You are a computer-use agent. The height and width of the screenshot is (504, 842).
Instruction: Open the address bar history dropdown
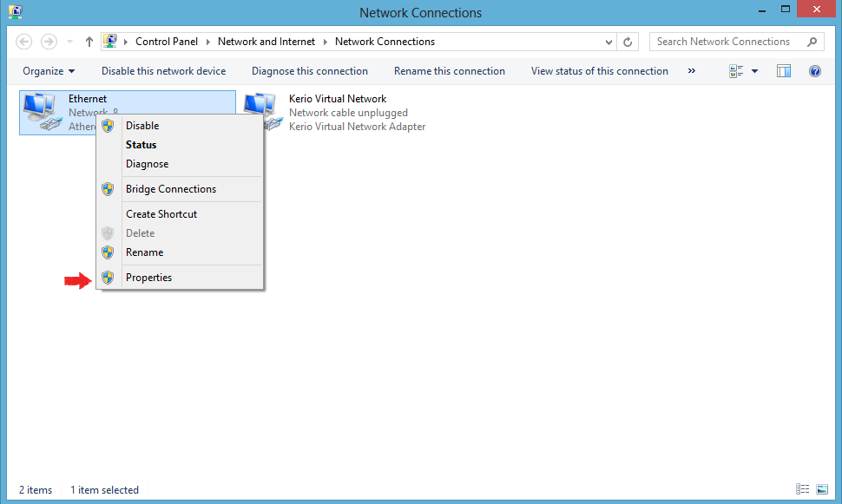(608, 42)
